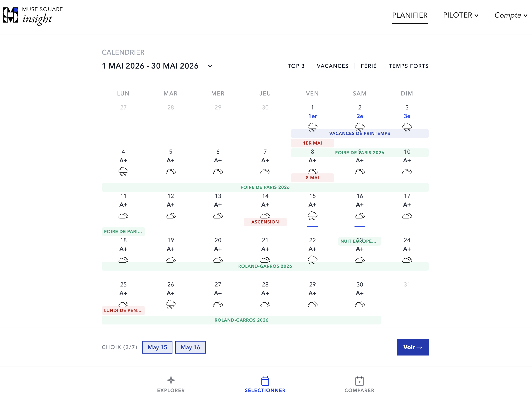Screen dimensions: 532x400
Task: Click the rain cloud icon on May 15
Action: pos(312,216)
